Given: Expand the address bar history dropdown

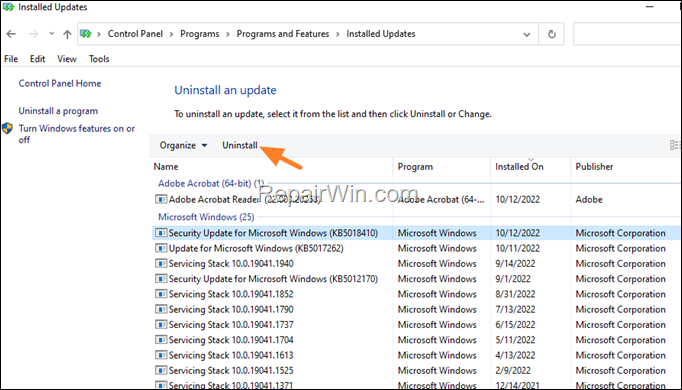Looking at the screenshot, I should pyautogui.click(x=527, y=34).
